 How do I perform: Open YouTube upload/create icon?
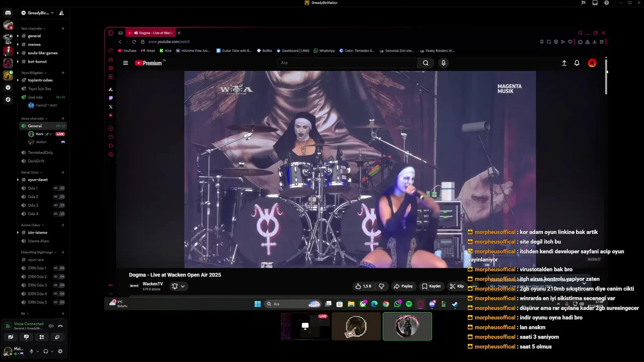564,63
